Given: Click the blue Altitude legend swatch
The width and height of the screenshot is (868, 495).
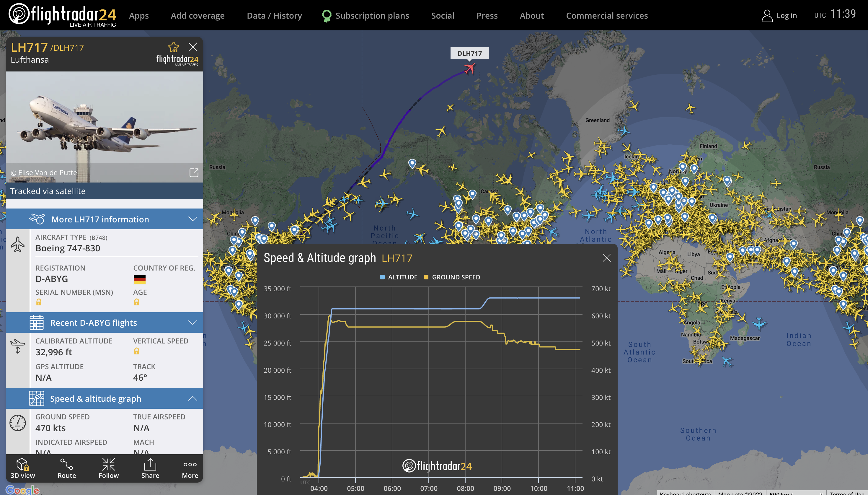Looking at the screenshot, I should (382, 277).
